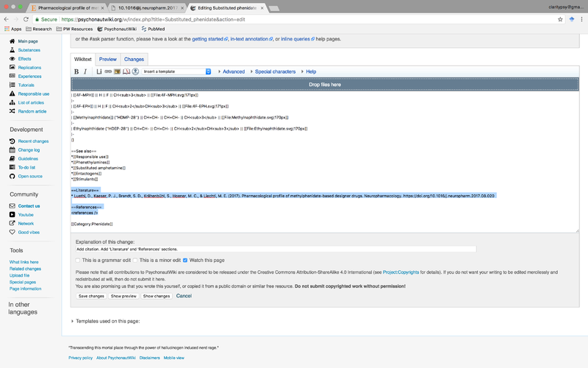Apply bold formatting in editor toolbar

[x=76, y=71]
